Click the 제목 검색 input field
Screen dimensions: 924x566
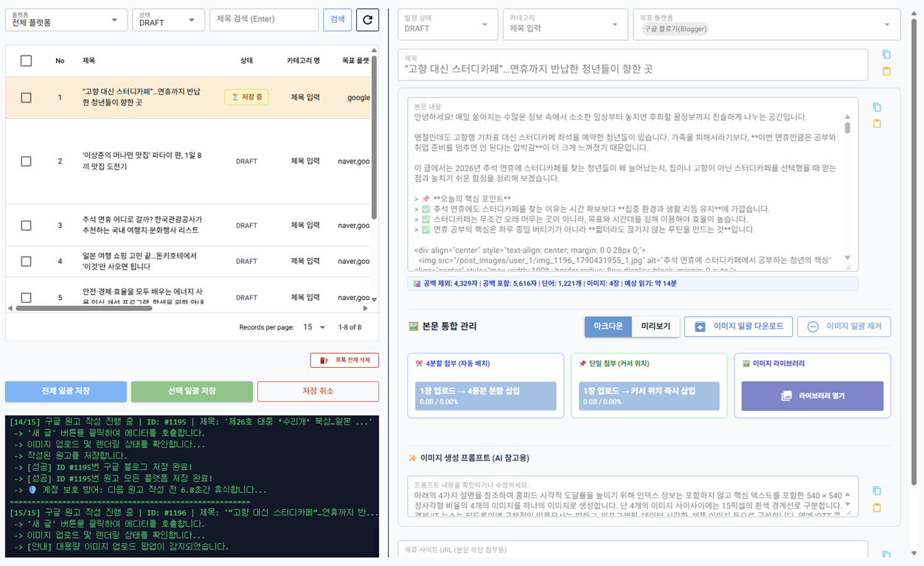[264, 20]
